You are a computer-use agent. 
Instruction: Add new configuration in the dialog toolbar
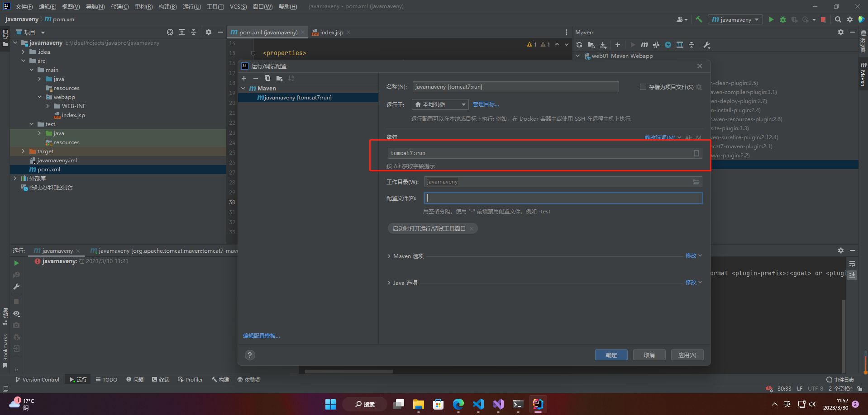click(244, 78)
